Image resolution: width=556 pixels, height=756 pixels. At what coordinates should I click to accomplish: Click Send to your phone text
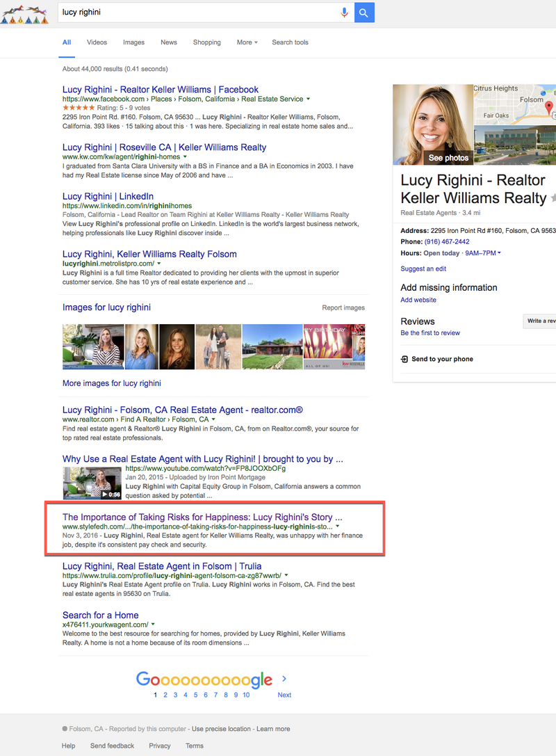(x=442, y=359)
